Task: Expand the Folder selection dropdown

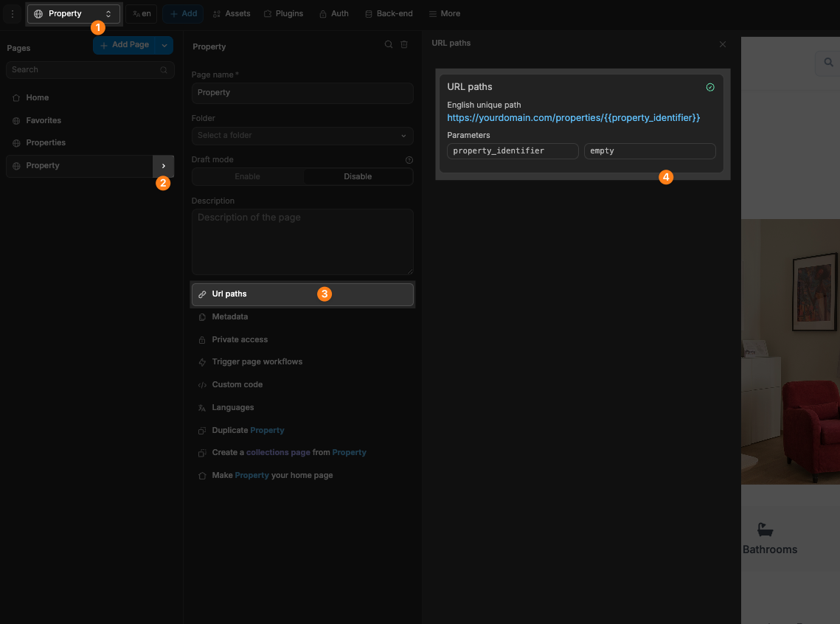Action: coord(302,136)
